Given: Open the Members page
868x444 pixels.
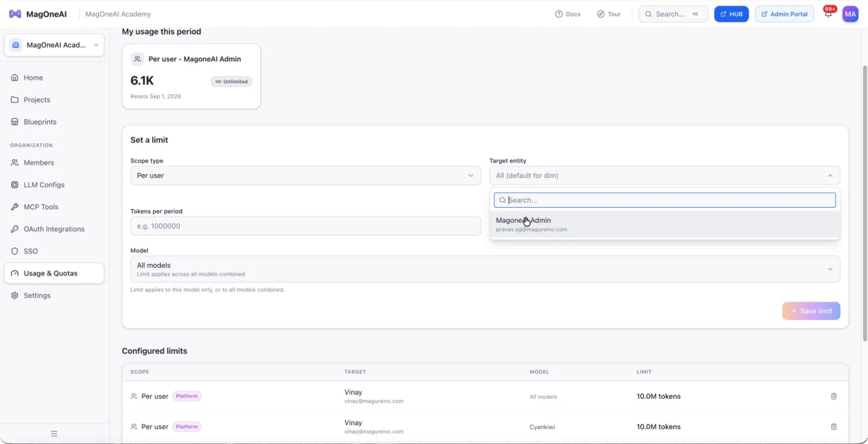Looking at the screenshot, I should (54, 163).
